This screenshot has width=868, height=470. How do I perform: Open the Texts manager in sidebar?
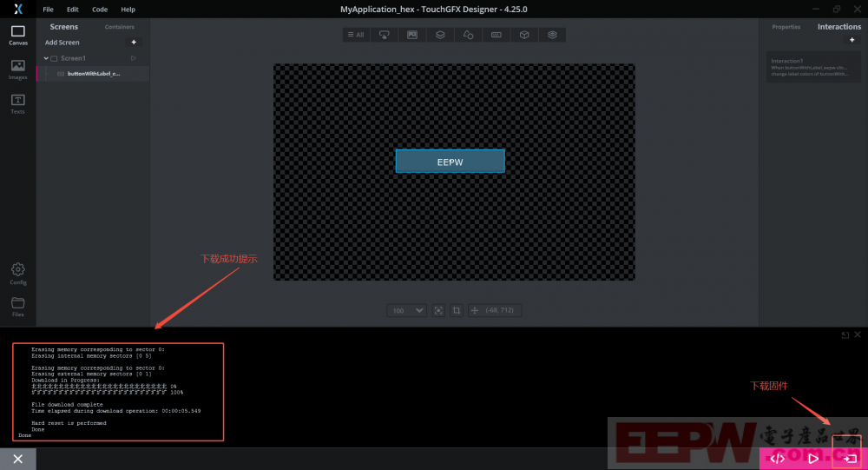tap(17, 104)
